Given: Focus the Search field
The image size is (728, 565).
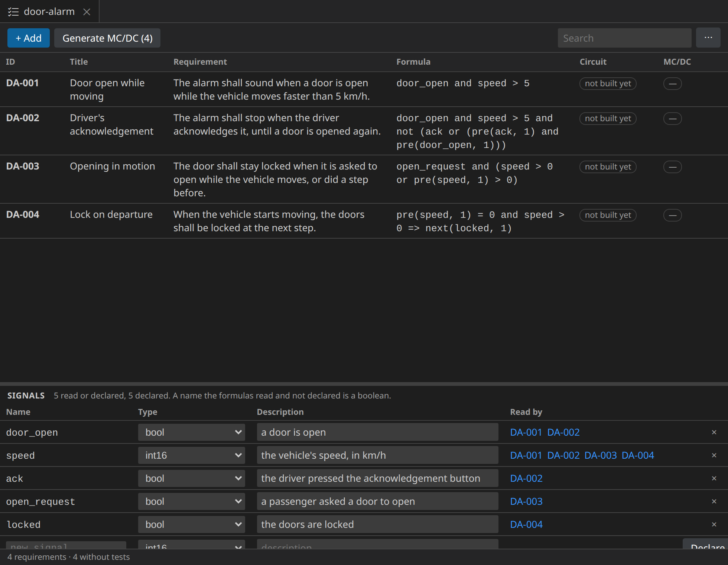Looking at the screenshot, I should [x=624, y=38].
